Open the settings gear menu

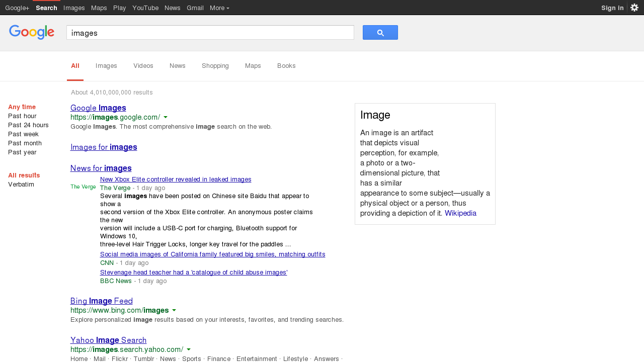[634, 8]
